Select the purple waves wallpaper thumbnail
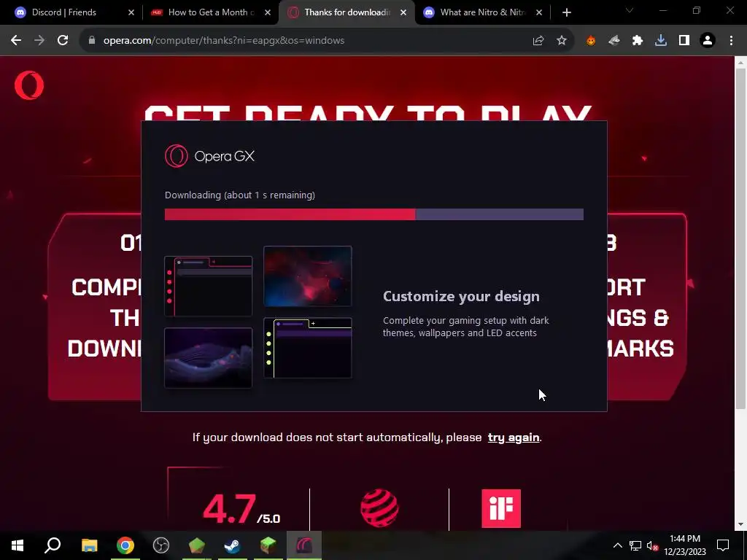 coord(208,357)
